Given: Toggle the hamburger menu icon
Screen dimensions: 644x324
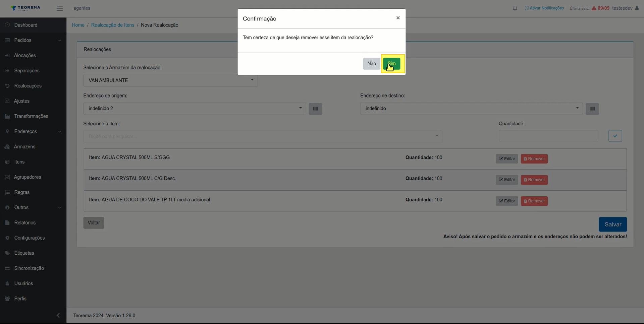Looking at the screenshot, I should tap(60, 8).
